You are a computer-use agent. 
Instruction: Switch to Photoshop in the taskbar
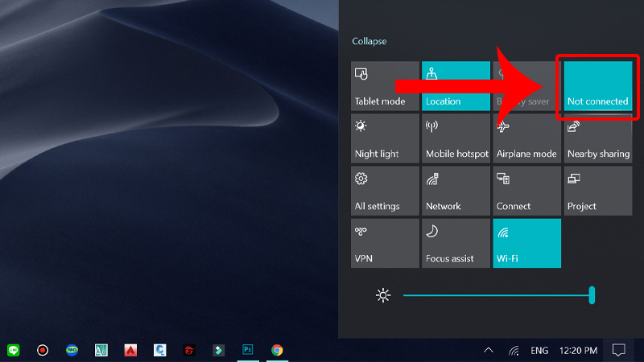[x=248, y=350]
